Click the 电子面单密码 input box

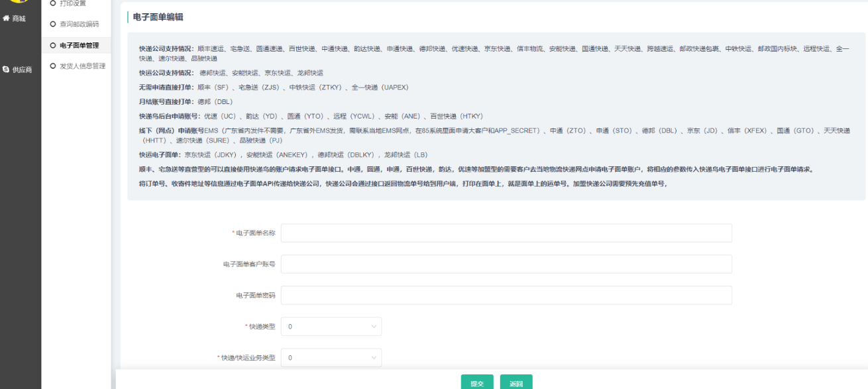tap(506, 295)
